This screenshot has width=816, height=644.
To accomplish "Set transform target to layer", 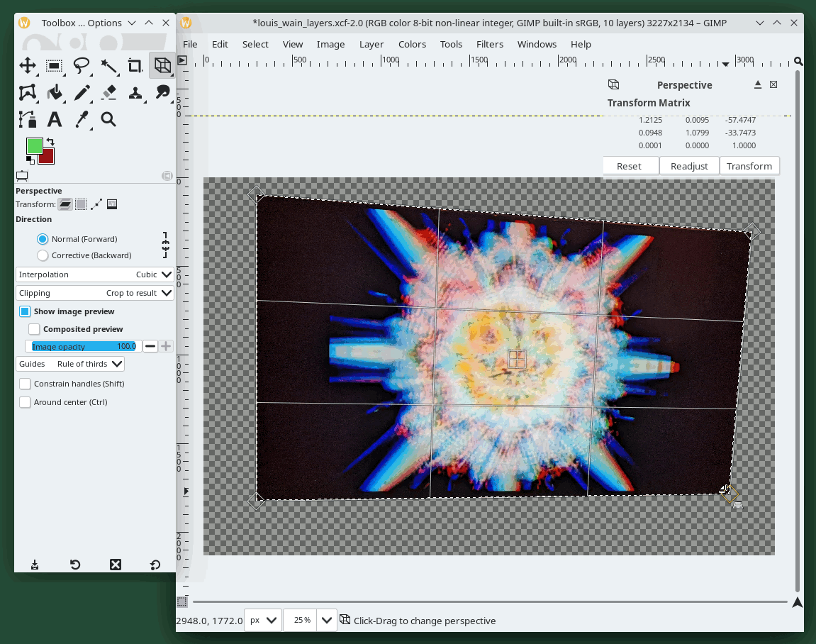I will coord(65,204).
